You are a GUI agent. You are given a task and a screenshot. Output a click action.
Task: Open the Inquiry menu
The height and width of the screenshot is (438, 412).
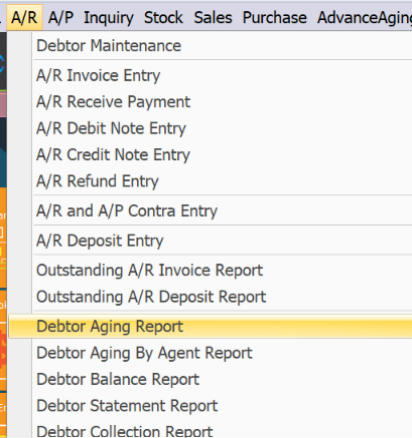point(108,17)
